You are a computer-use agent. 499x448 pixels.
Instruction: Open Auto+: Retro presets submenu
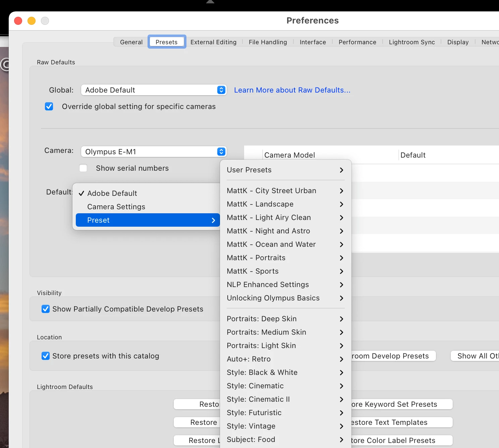[x=285, y=359]
